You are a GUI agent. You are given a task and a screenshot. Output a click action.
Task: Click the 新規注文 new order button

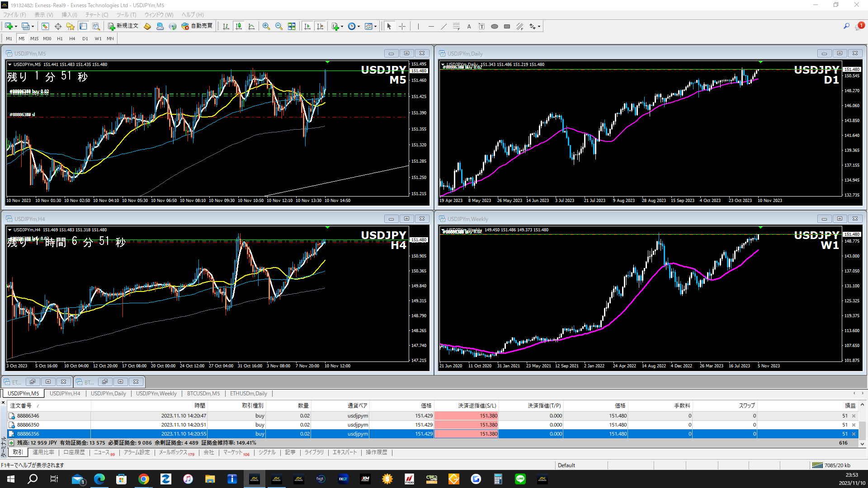pos(123,26)
